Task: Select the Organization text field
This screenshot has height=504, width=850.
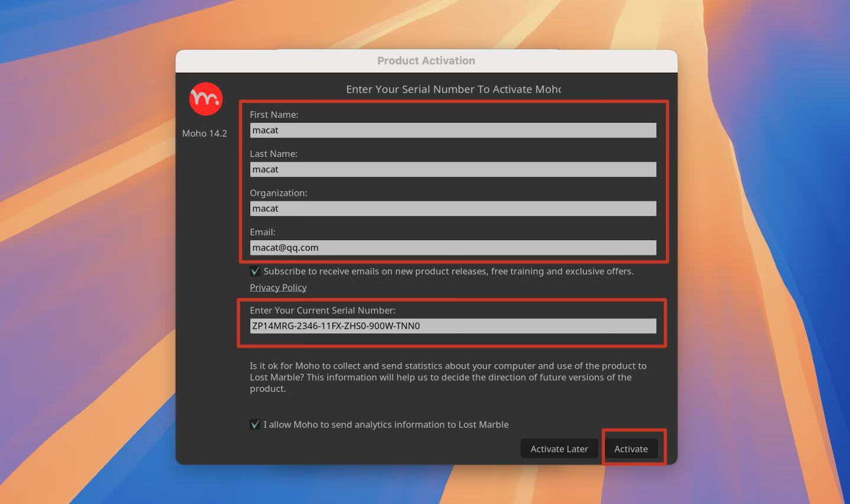Action: pyautogui.click(x=453, y=208)
